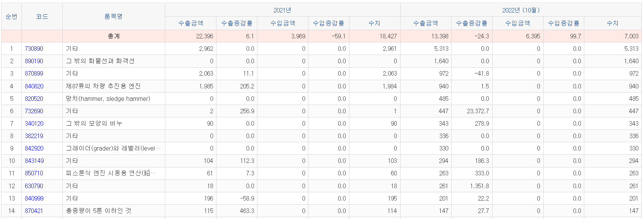The image size is (644, 219).
Task: Click the code link 630790
Action: pos(34,186)
